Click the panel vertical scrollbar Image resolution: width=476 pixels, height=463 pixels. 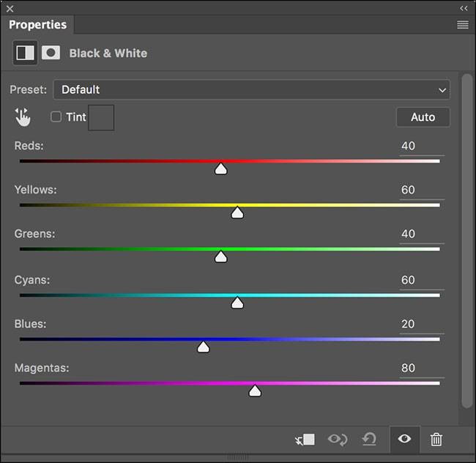[x=467, y=241]
